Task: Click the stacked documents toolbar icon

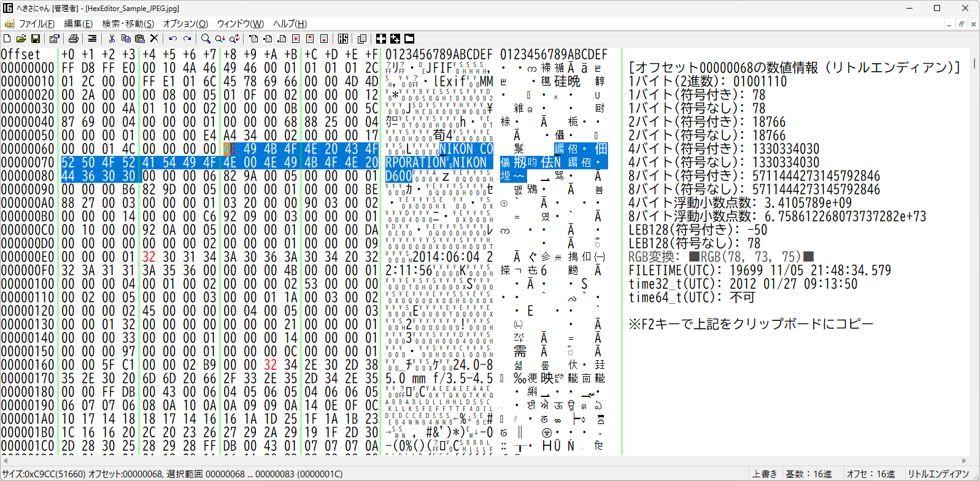Action: (362, 39)
